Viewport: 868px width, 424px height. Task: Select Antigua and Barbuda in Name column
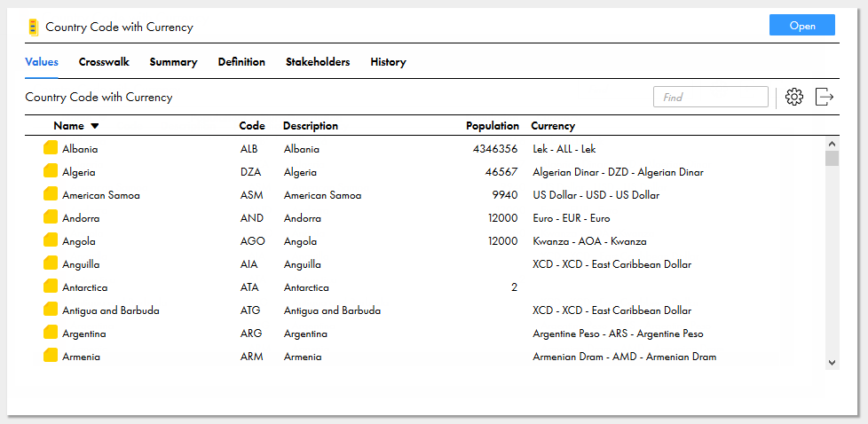(x=111, y=311)
